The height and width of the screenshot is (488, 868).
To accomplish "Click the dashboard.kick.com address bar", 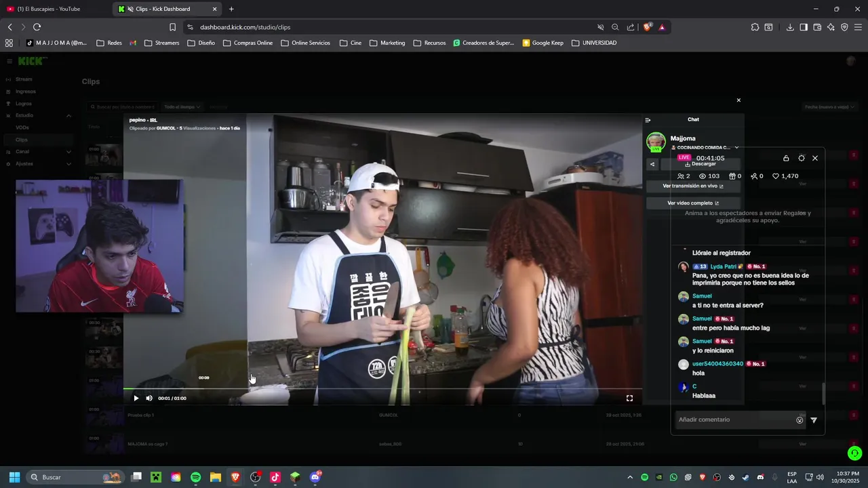I will click(x=393, y=27).
